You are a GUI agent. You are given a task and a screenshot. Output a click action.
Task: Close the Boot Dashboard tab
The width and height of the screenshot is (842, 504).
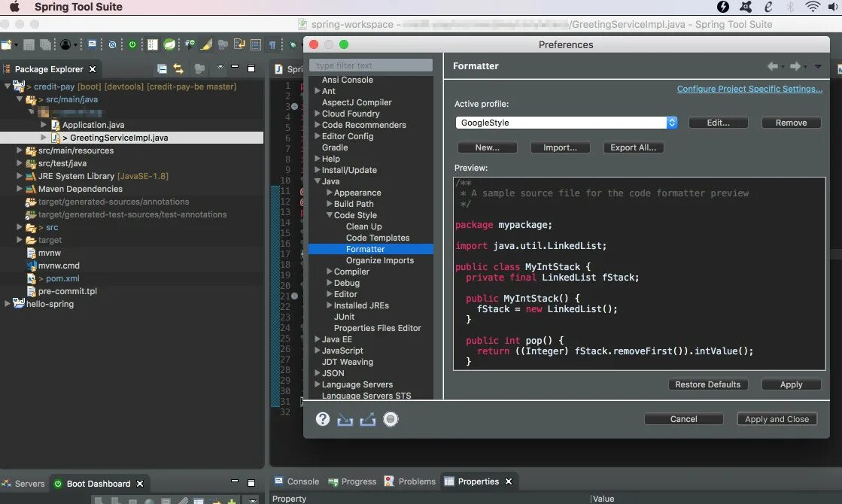click(140, 484)
